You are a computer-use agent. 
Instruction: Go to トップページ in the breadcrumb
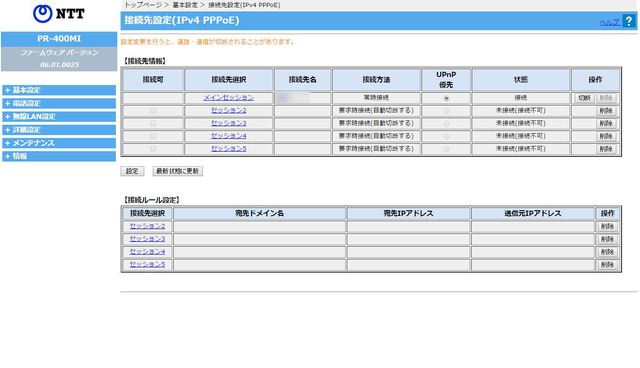click(143, 5)
